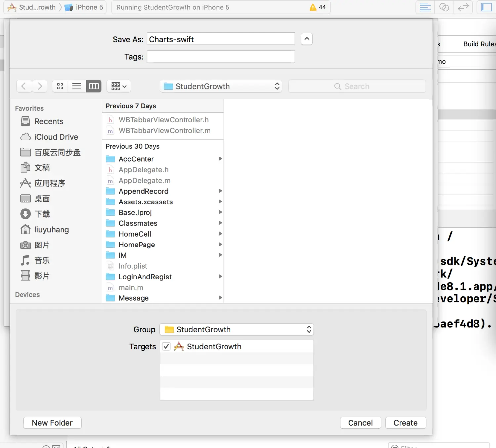
Task: Open 图片 pictures in sidebar
Action: pyautogui.click(x=35, y=245)
